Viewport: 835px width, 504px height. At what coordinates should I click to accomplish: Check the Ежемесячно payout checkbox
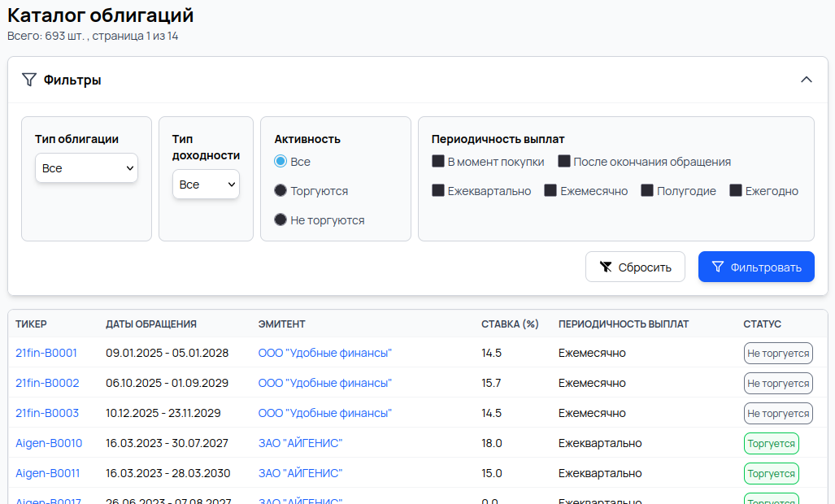click(x=550, y=191)
